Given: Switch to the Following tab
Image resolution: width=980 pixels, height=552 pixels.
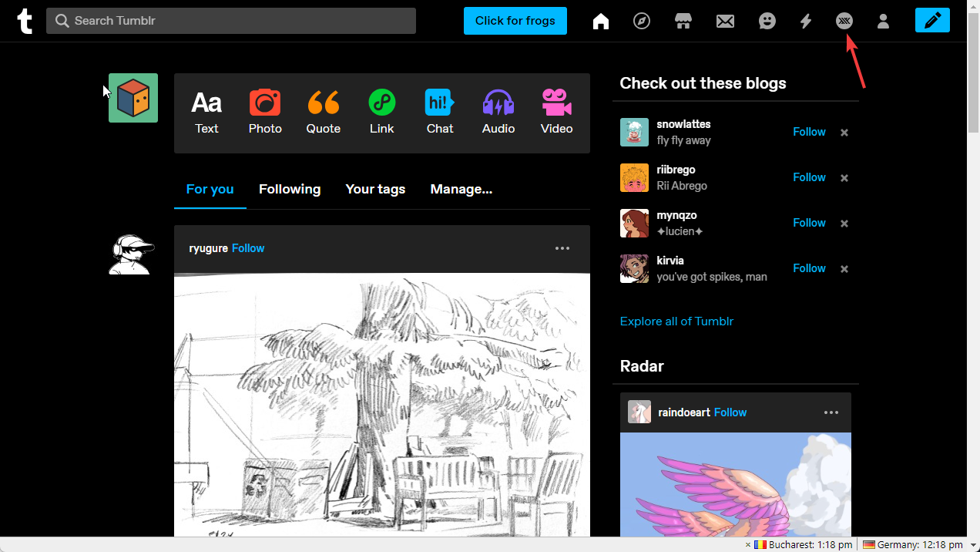Looking at the screenshot, I should click(x=290, y=190).
